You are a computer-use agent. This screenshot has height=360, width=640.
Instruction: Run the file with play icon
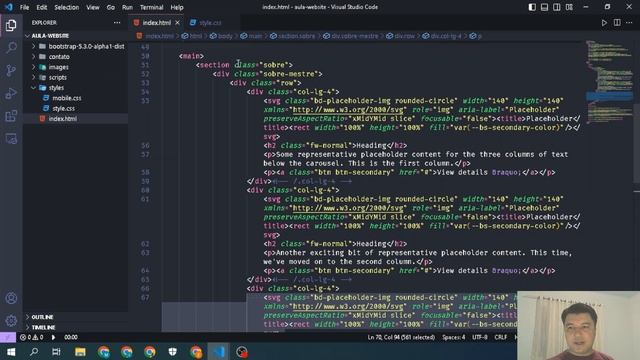pyautogui.click(x=604, y=23)
